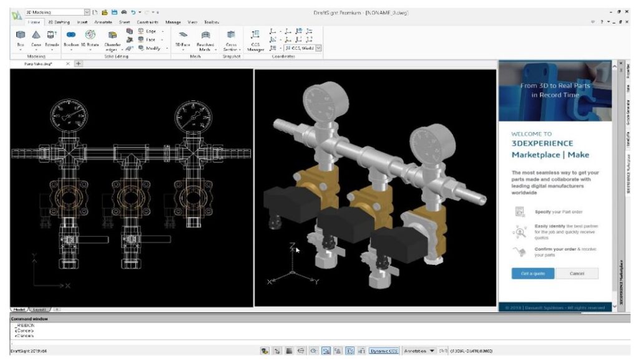Screen dimensions: 639x364
Task: Toggle the LineWeight status button
Action: pos(361,350)
